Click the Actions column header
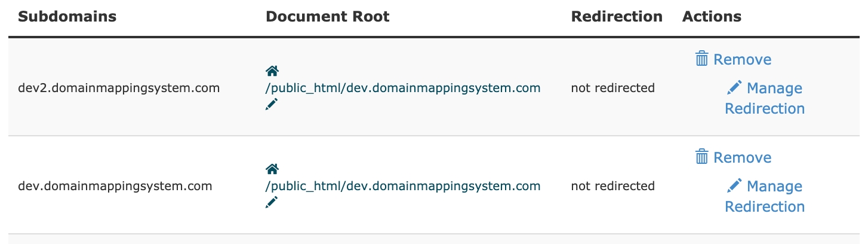The width and height of the screenshot is (868, 244). [x=712, y=17]
